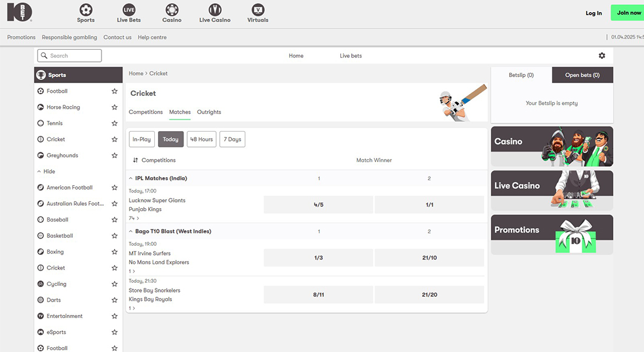Viewport: 644px width, 352px height.
Task: Favorite Darts with its star
Action: coord(115,300)
